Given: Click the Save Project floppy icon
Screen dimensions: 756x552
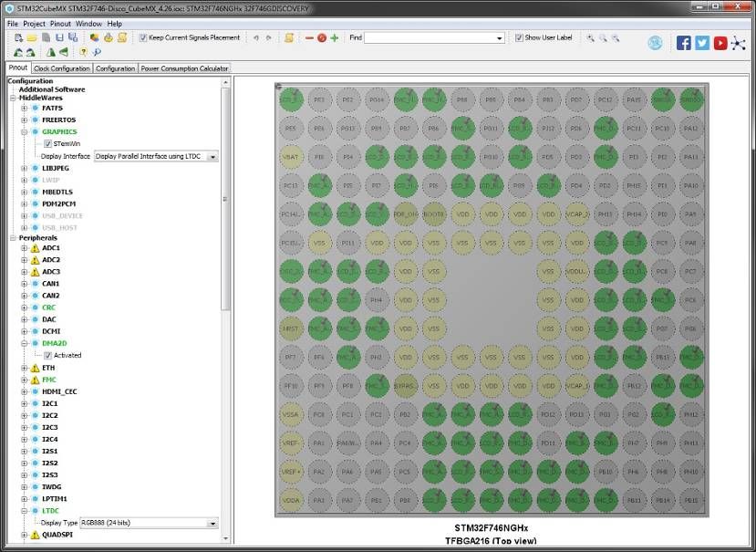Looking at the screenshot, I should 59,37.
